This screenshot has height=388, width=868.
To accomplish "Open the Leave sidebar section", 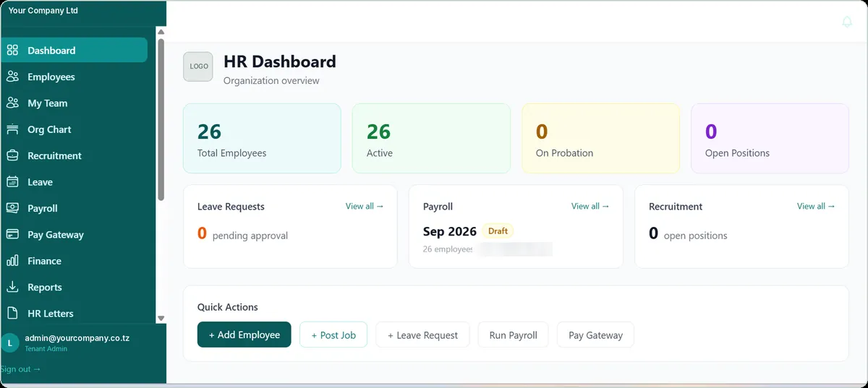I will [x=75, y=182].
